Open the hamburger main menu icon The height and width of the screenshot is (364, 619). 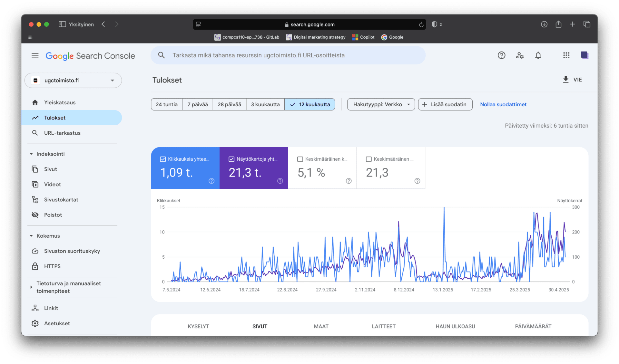(x=35, y=55)
